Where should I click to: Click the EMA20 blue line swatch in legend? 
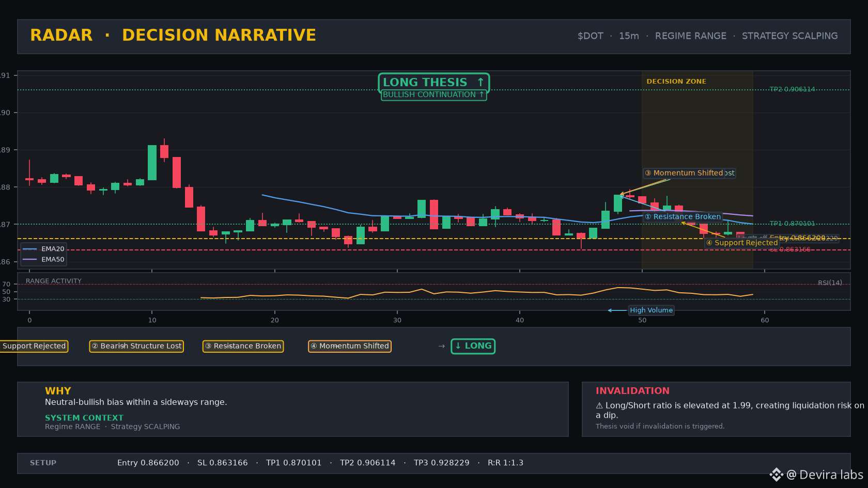tap(30, 249)
